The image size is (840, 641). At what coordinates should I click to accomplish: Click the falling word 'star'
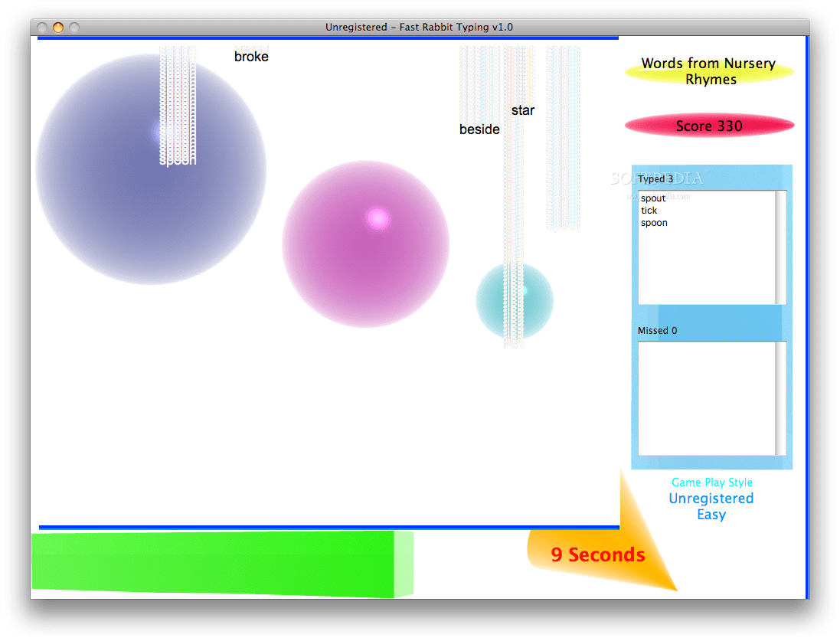[523, 110]
